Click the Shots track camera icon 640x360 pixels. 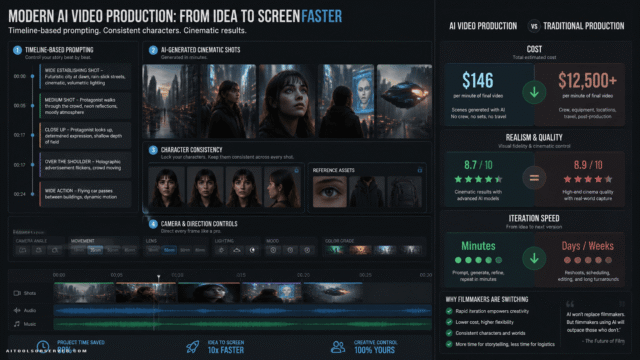click(17, 293)
